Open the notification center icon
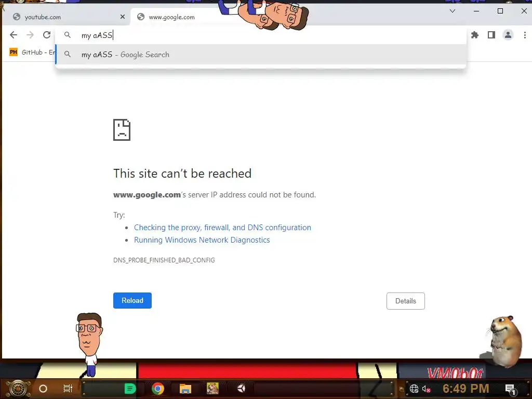This screenshot has height=399, width=532. coord(510,389)
